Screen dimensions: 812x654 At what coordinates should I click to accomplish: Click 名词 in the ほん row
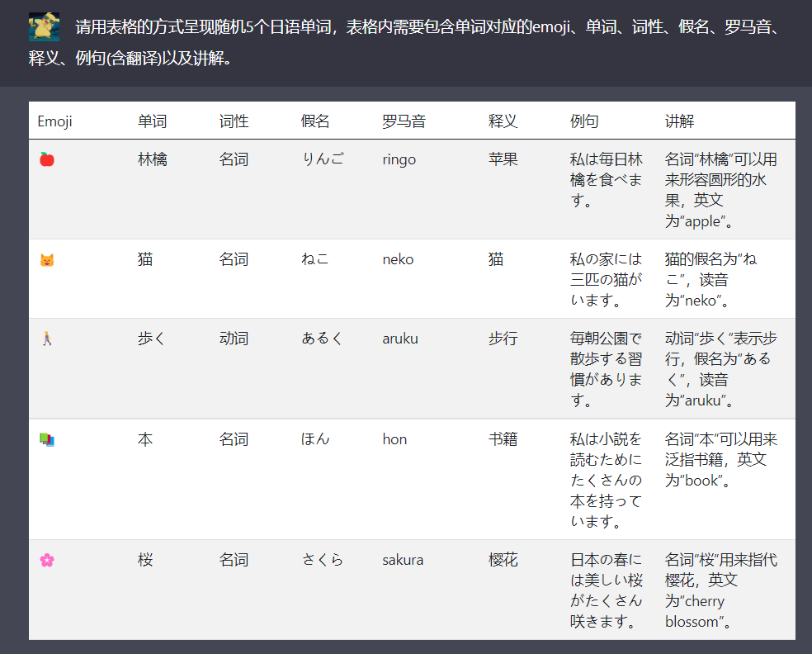pos(234,439)
